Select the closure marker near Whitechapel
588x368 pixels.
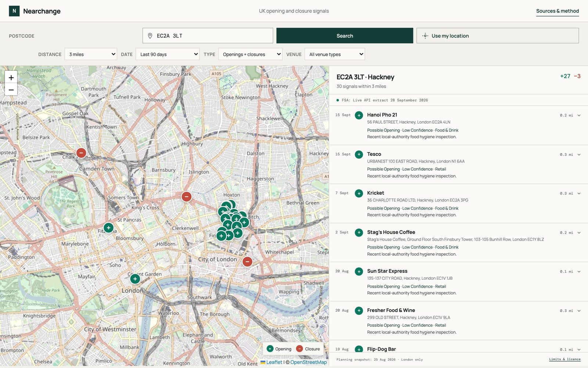point(247,262)
